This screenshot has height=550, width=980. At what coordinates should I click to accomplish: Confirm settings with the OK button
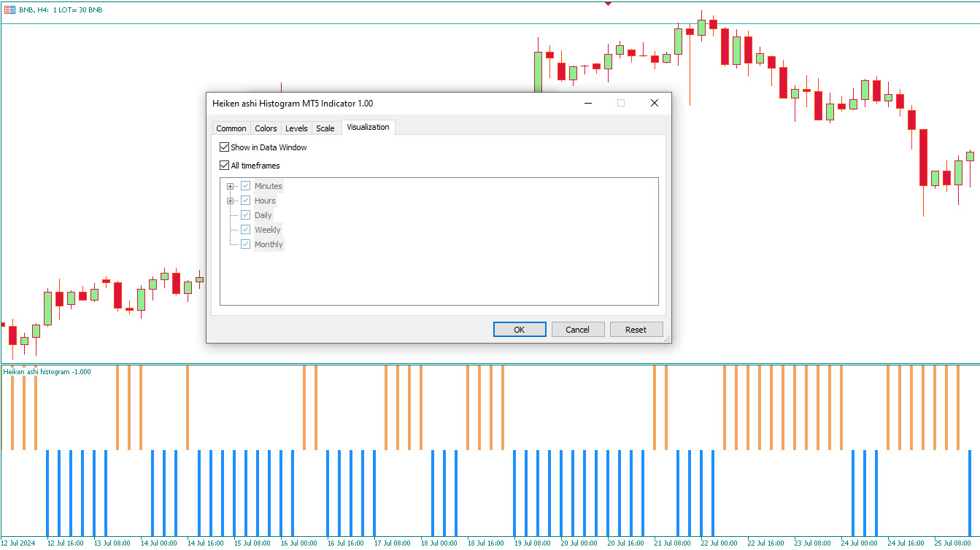pos(519,329)
